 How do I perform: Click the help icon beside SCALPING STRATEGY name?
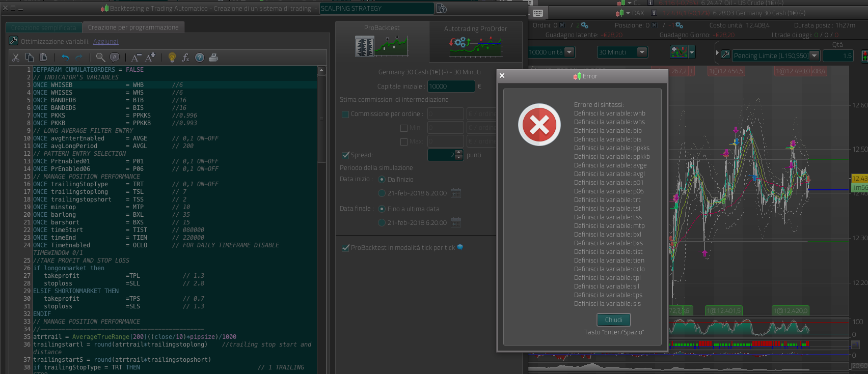tap(442, 9)
